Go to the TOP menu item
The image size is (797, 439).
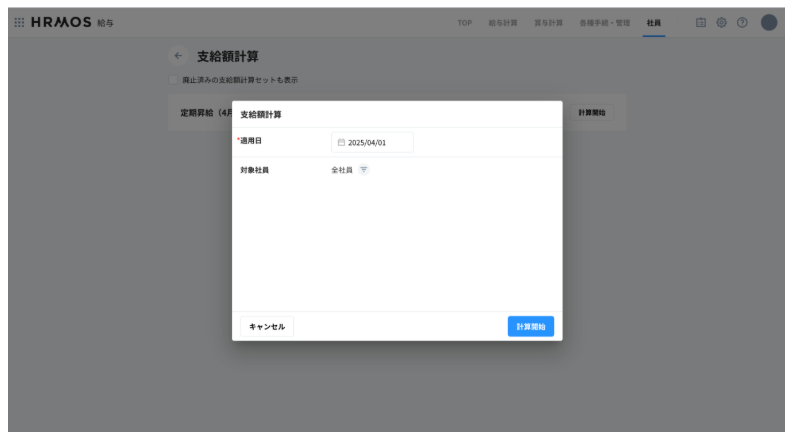pyautogui.click(x=465, y=23)
